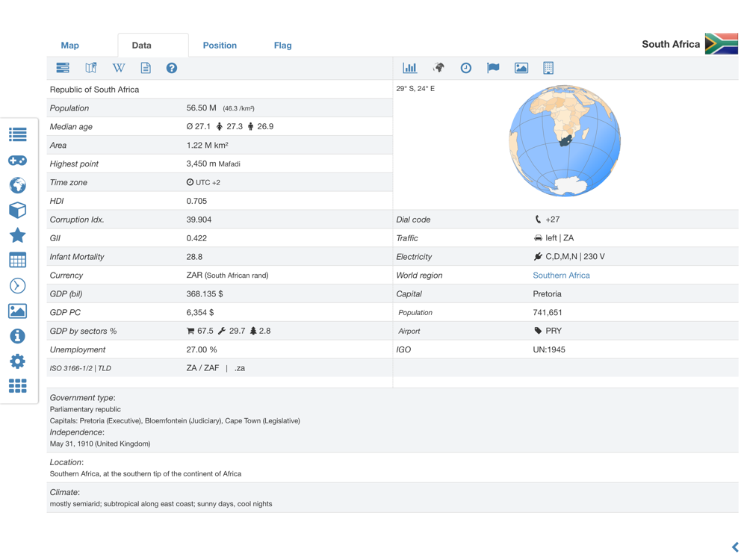
Task: Click the GDP PC value 6,354 $
Action: pos(200,312)
